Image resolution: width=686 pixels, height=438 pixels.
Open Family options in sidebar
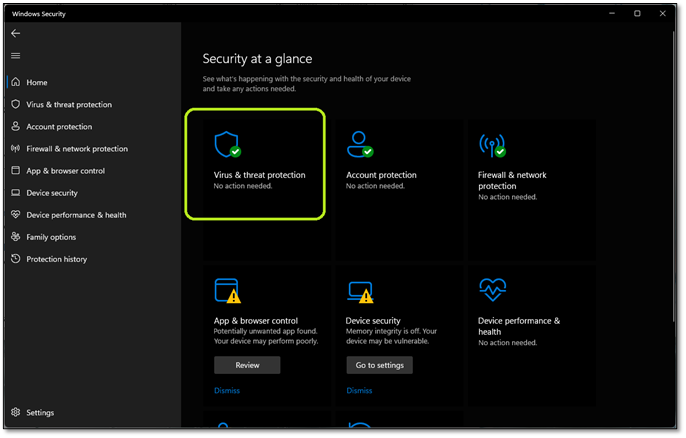point(51,237)
